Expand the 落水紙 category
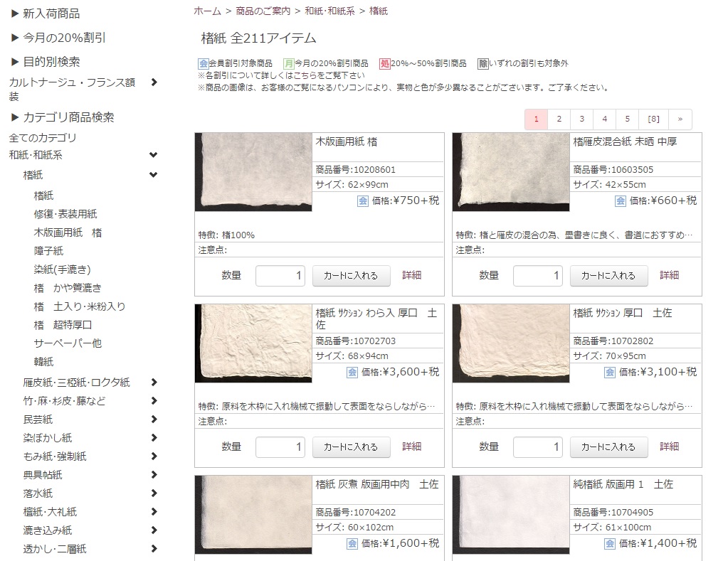The image size is (728, 561). 154,493
